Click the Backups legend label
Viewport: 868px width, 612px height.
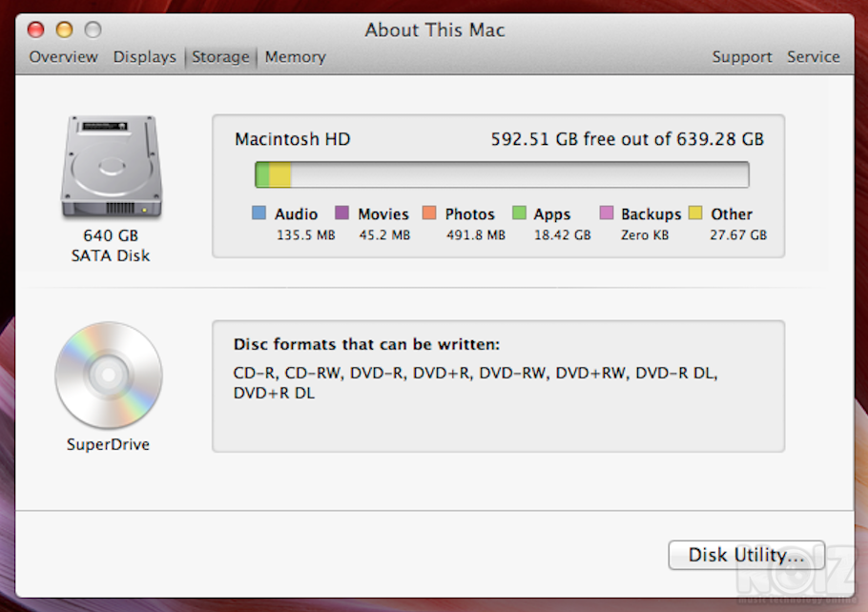(651, 214)
